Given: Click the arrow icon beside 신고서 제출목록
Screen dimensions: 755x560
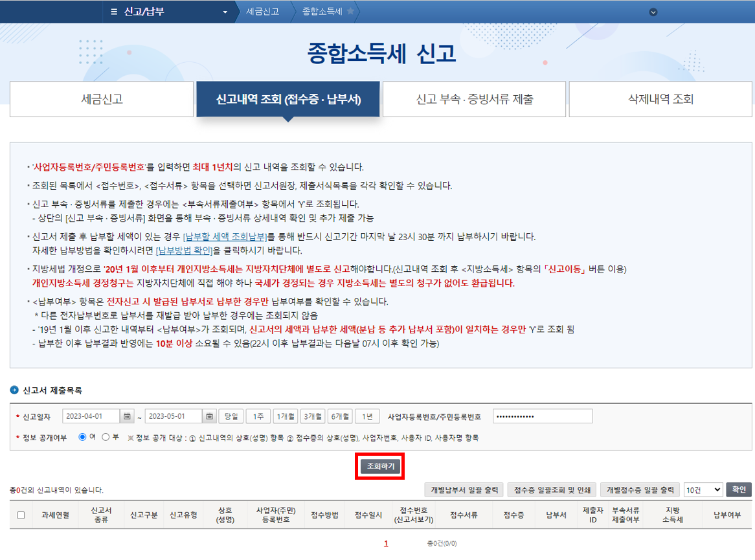Looking at the screenshot, I should click(14, 390).
